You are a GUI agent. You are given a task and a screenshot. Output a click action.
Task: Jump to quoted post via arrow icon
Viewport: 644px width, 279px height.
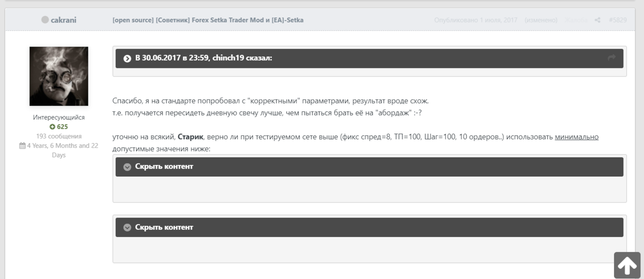coord(612,58)
